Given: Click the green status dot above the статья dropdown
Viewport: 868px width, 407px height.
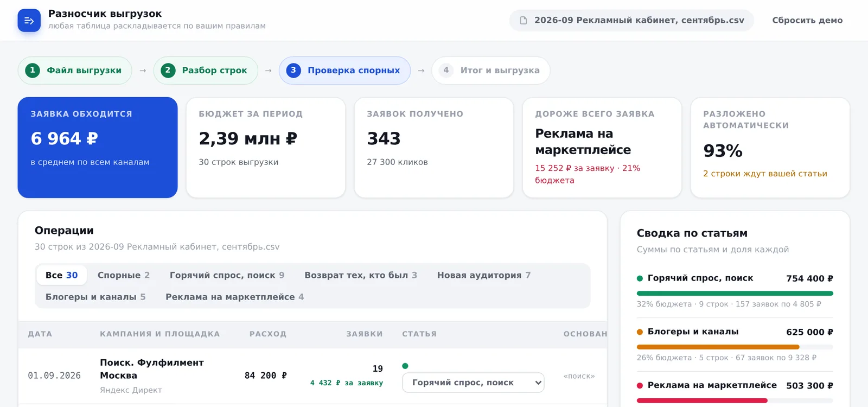Looking at the screenshot, I should (x=405, y=366).
